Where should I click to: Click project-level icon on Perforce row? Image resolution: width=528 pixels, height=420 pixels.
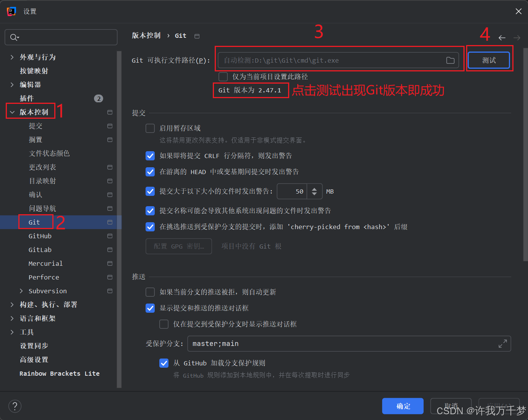(110, 277)
